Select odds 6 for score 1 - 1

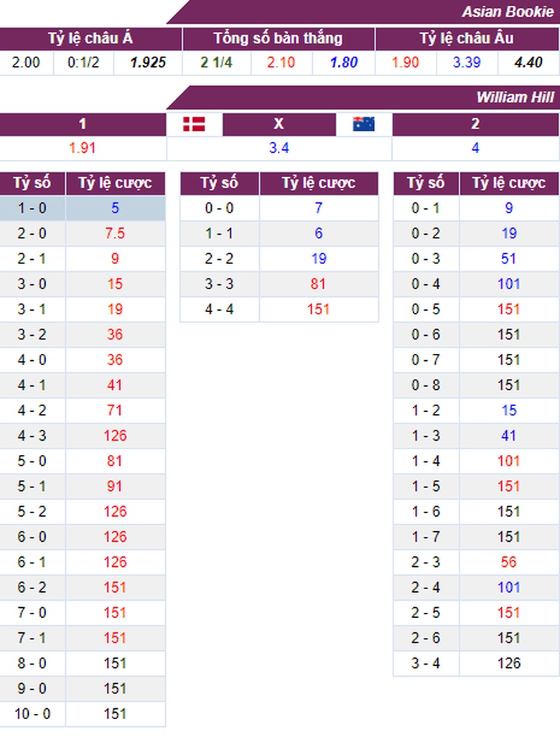pyautogui.click(x=318, y=233)
